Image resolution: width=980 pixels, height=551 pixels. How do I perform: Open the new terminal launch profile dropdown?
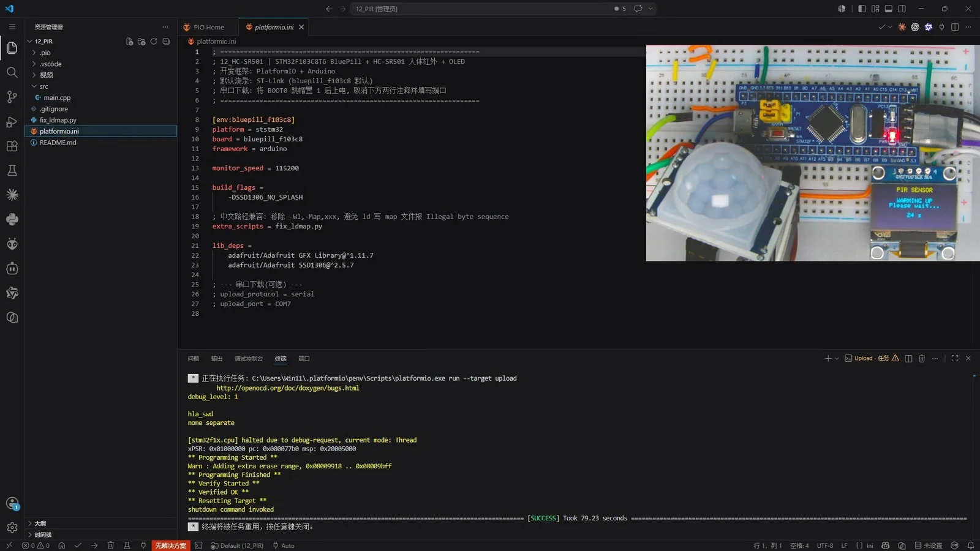pyautogui.click(x=837, y=359)
